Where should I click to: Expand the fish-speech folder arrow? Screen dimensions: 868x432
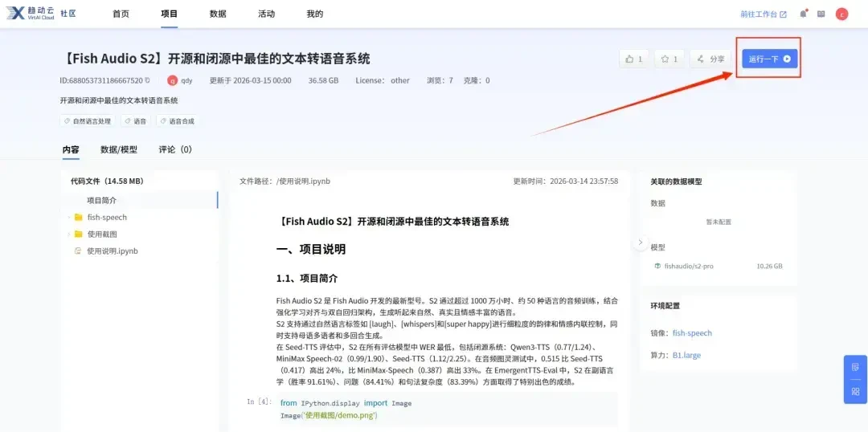68,218
